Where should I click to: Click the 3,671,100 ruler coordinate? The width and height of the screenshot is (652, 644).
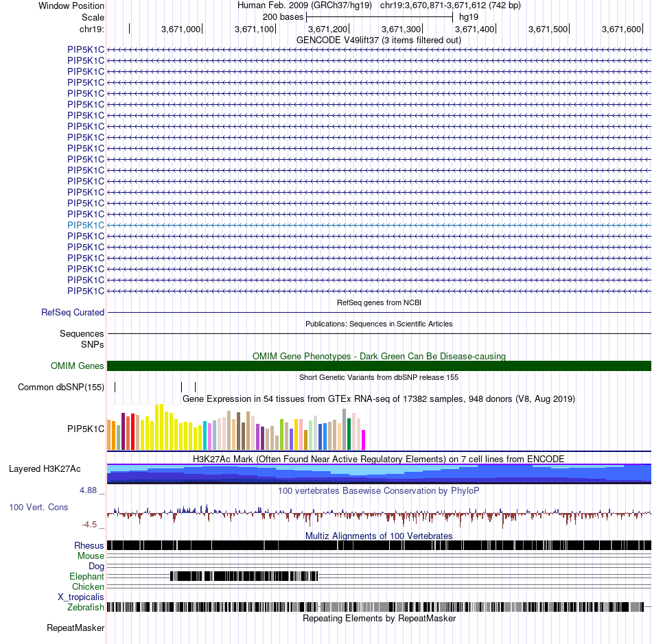tap(254, 29)
